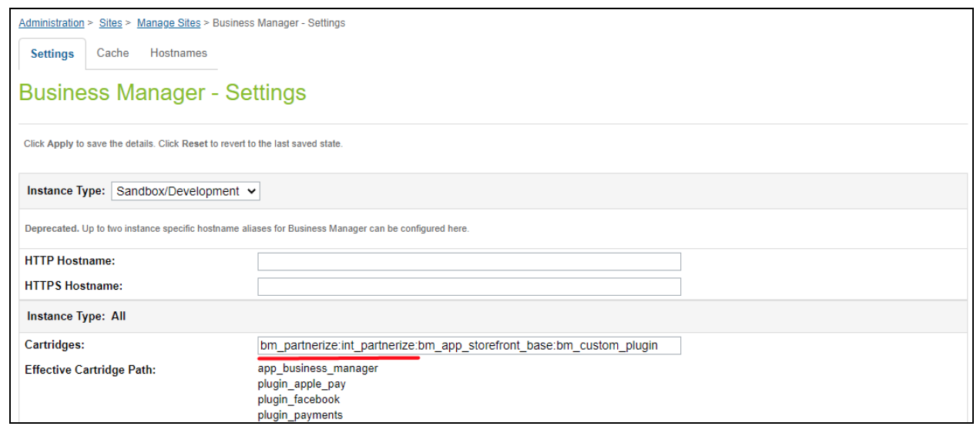Switch to the Cache tab
The image size is (980, 433).
(112, 53)
